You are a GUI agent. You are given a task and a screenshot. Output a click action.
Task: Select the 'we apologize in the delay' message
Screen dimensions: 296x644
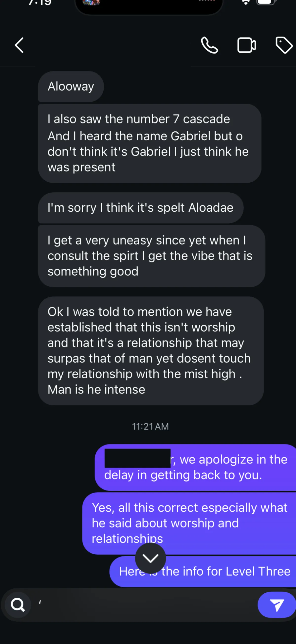point(195,467)
